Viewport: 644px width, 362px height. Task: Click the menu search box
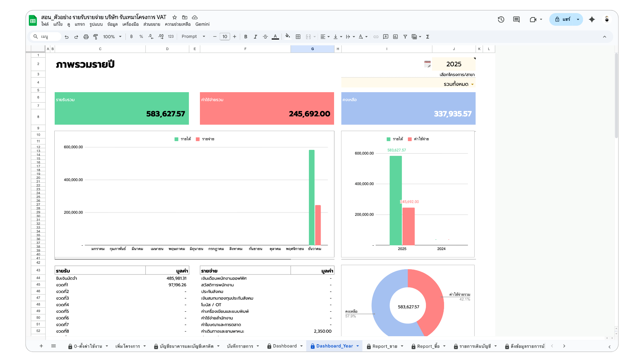pos(45,37)
